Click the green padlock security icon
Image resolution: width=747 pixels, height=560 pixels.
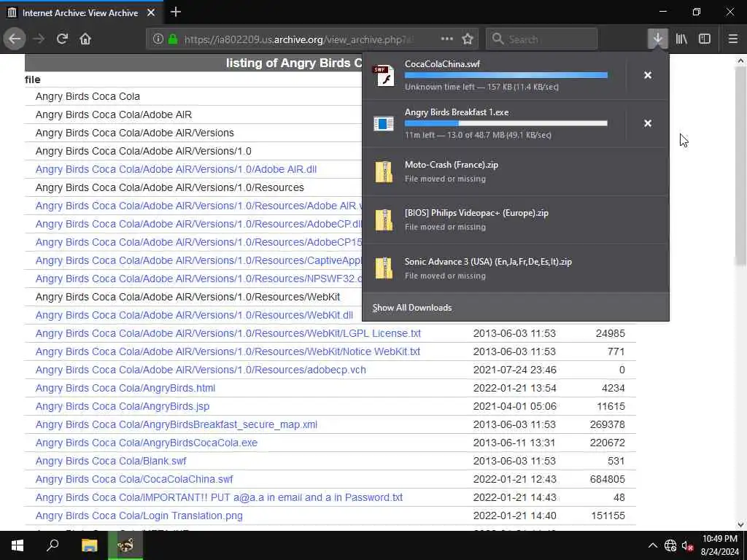(x=173, y=39)
